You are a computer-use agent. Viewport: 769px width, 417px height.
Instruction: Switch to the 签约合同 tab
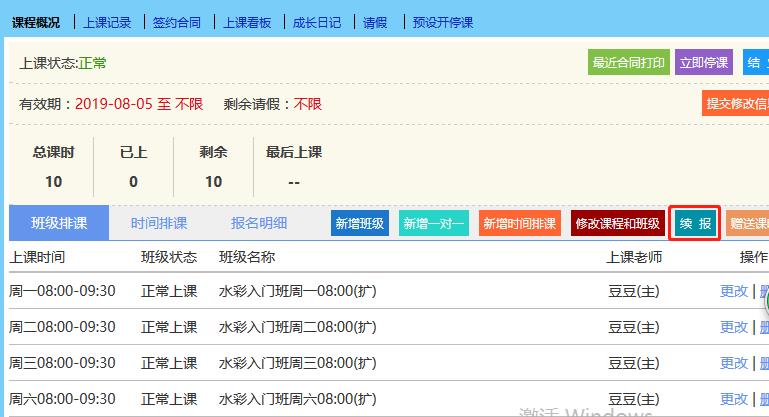[x=177, y=22]
